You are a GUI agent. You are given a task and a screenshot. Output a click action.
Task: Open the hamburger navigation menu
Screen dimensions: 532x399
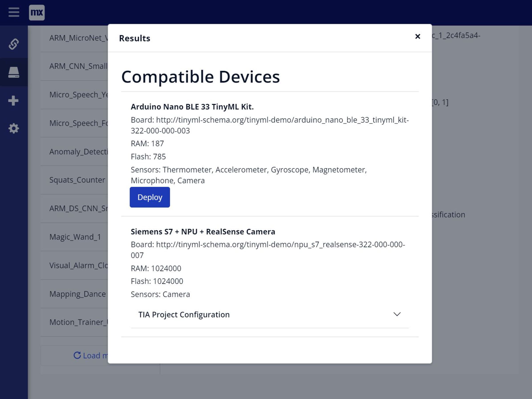point(14,12)
